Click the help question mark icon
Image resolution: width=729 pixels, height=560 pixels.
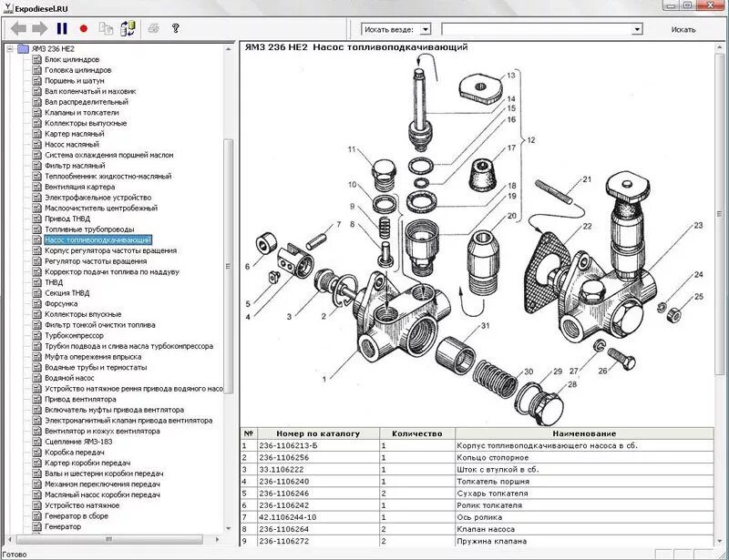coord(176,28)
